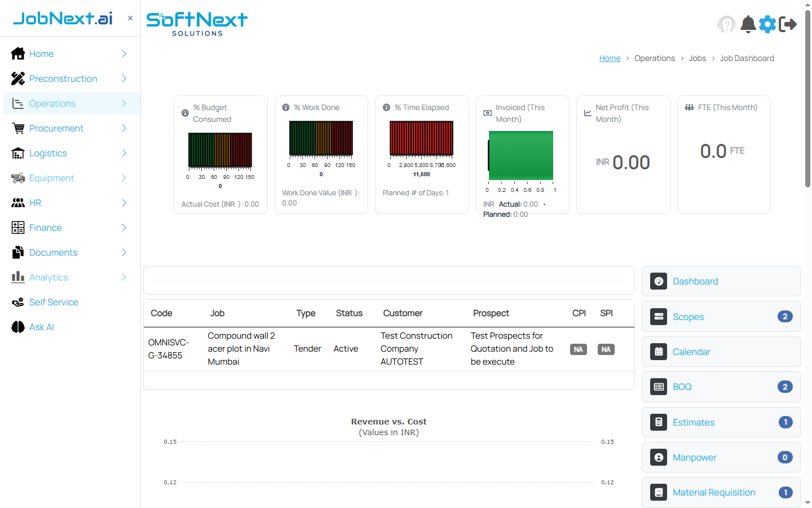This screenshot has height=508, width=812.
Task: Expand the HR menu in the sidebar
Action: click(36, 203)
